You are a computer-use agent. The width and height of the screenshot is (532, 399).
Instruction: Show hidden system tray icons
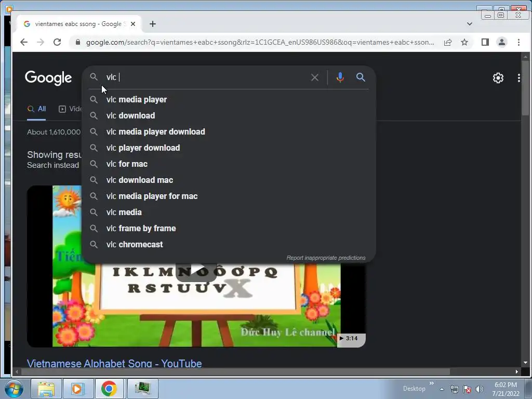(x=442, y=389)
